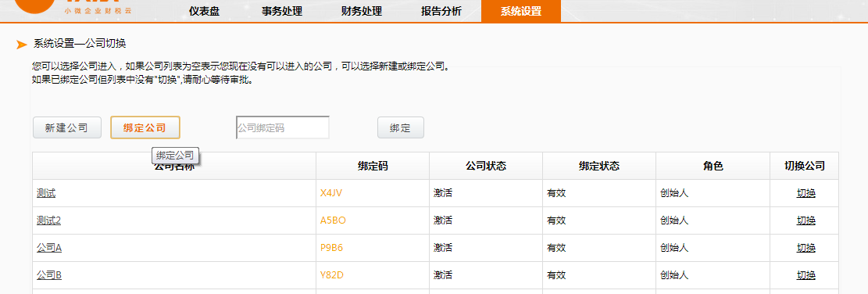Go to the 财务处理 tab
This screenshot has width=868, height=294.
pyautogui.click(x=362, y=11)
